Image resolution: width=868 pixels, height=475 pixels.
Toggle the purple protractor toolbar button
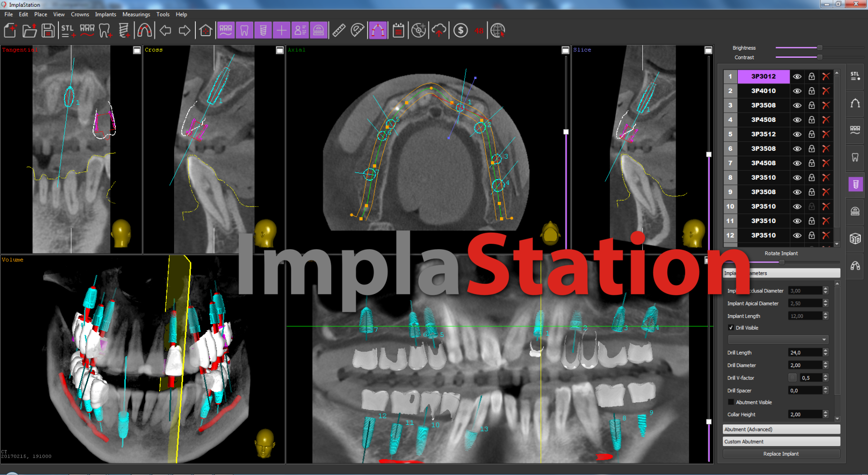319,30
